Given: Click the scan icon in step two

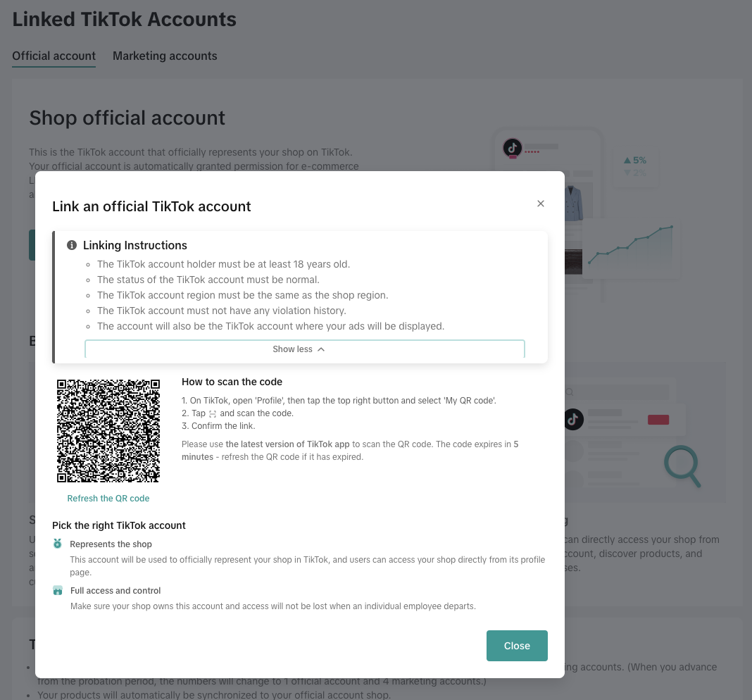Looking at the screenshot, I should click(x=213, y=414).
